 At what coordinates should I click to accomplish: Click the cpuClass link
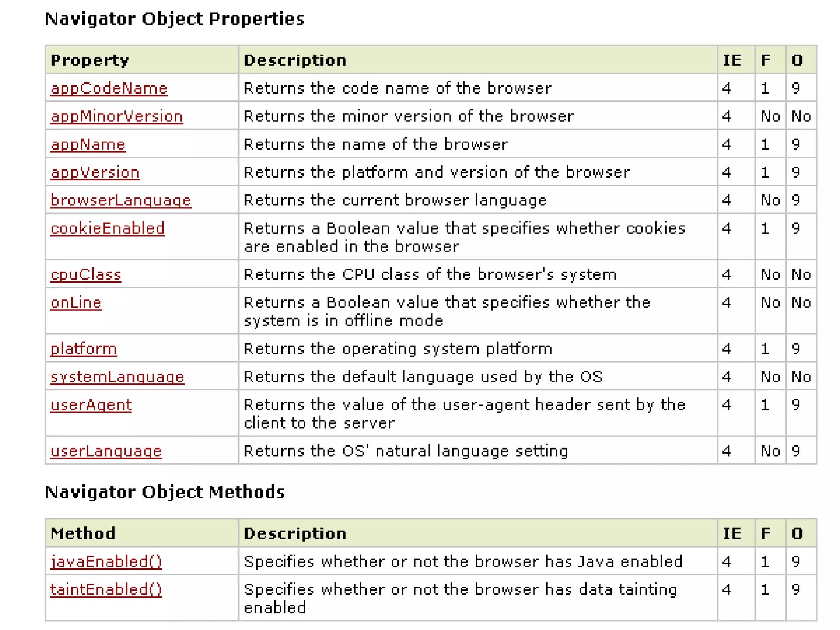pos(86,274)
